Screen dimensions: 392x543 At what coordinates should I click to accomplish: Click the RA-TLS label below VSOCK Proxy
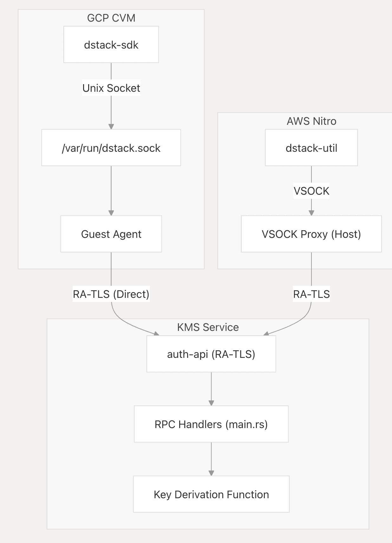click(x=311, y=294)
